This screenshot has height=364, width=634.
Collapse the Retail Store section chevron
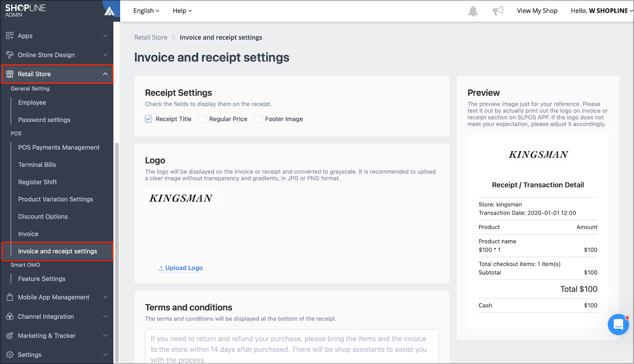[x=105, y=74]
